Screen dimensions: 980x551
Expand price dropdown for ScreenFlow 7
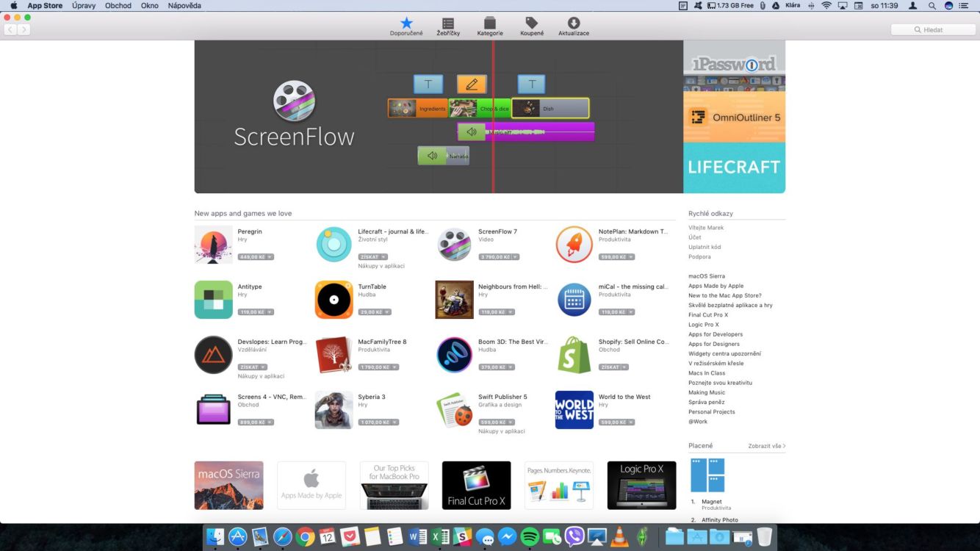[x=516, y=257]
